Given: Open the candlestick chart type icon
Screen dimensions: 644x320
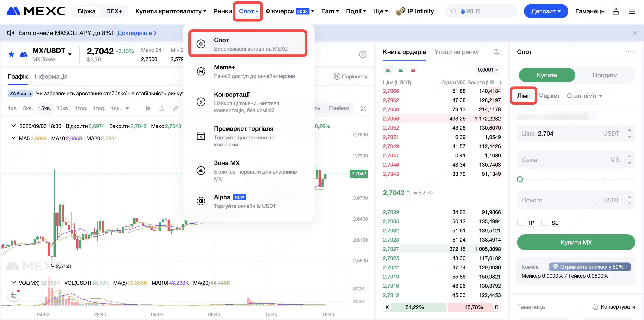Looking at the screenshot, I should [x=148, y=108].
